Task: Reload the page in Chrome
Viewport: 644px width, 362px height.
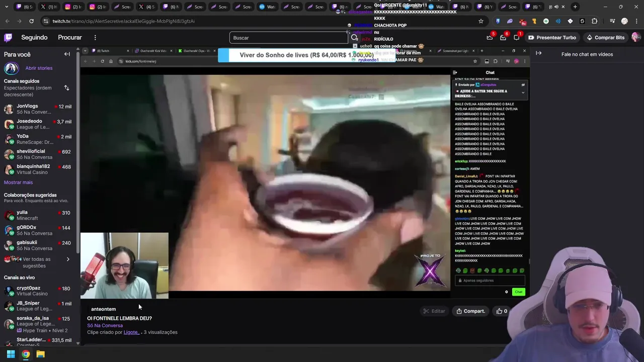Action: click(x=31, y=21)
